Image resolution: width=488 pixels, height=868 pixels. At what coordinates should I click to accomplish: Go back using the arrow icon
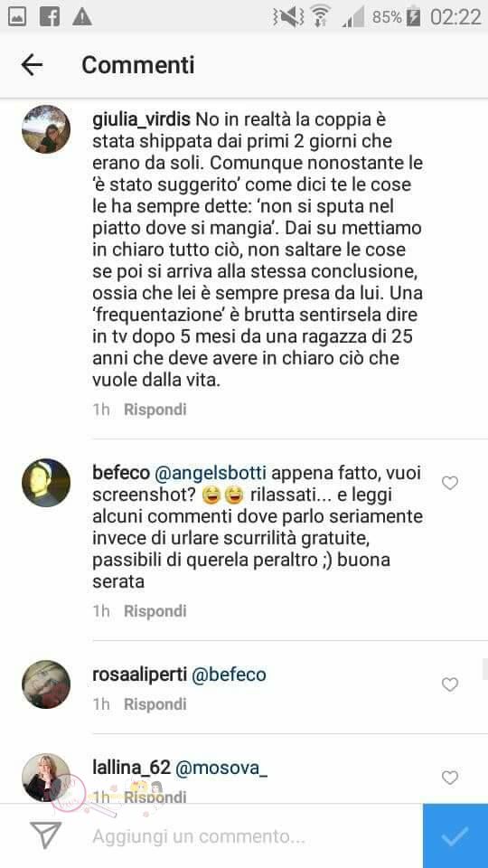coord(32,65)
